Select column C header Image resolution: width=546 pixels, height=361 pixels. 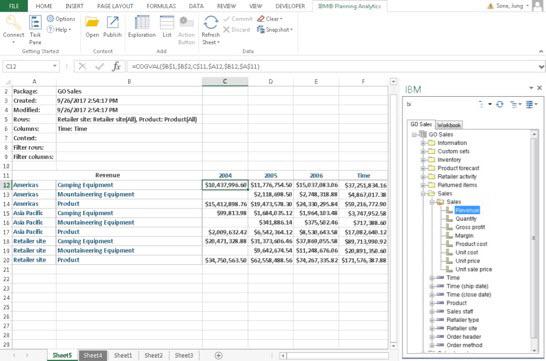pyautogui.click(x=225, y=81)
